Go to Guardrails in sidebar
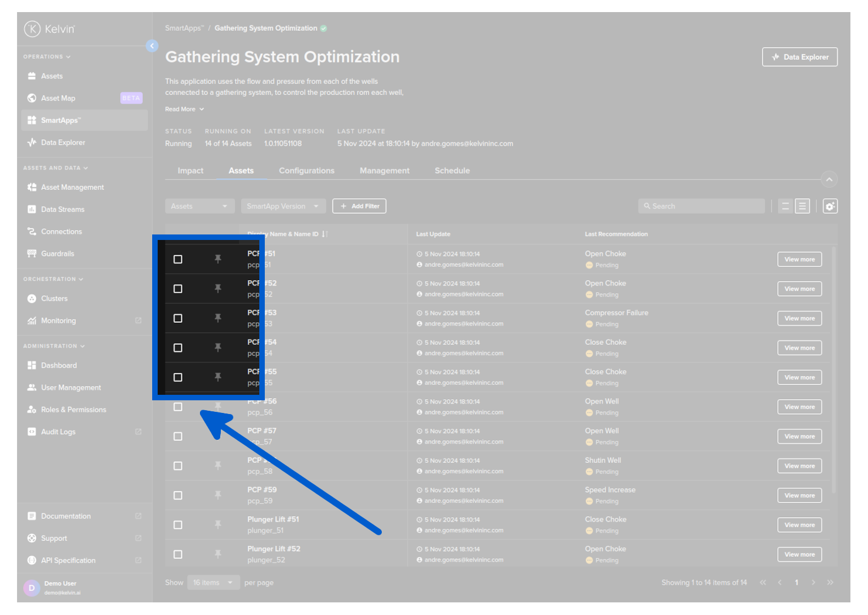The width and height of the screenshot is (868, 615). [58, 254]
